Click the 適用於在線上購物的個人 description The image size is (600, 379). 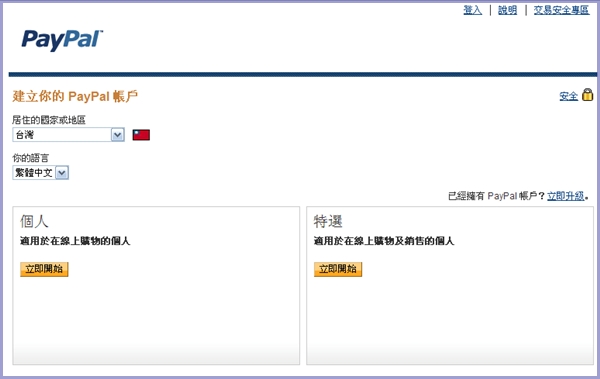coord(75,241)
